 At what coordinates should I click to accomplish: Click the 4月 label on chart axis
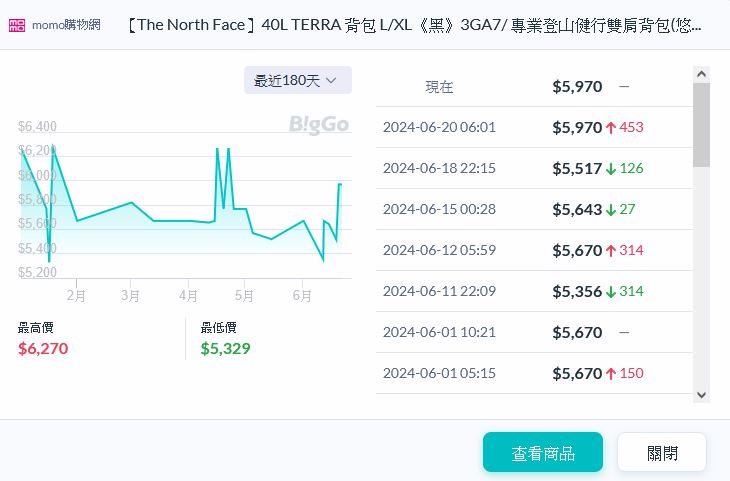(x=188, y=296)
